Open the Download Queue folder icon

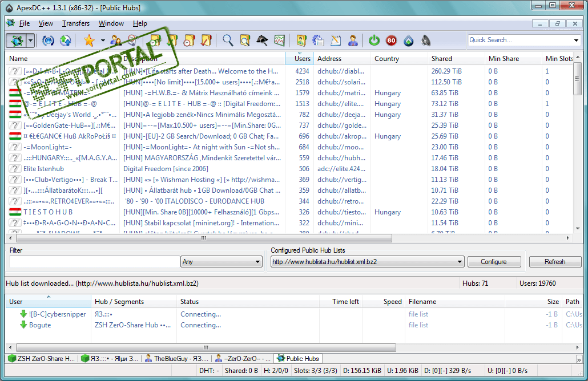click(155, 40)
